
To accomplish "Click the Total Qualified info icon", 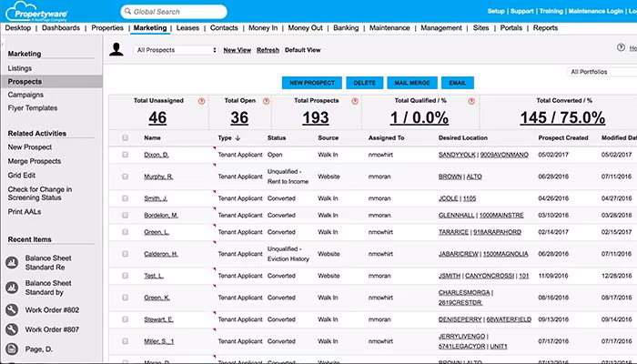I will point(471,101).
